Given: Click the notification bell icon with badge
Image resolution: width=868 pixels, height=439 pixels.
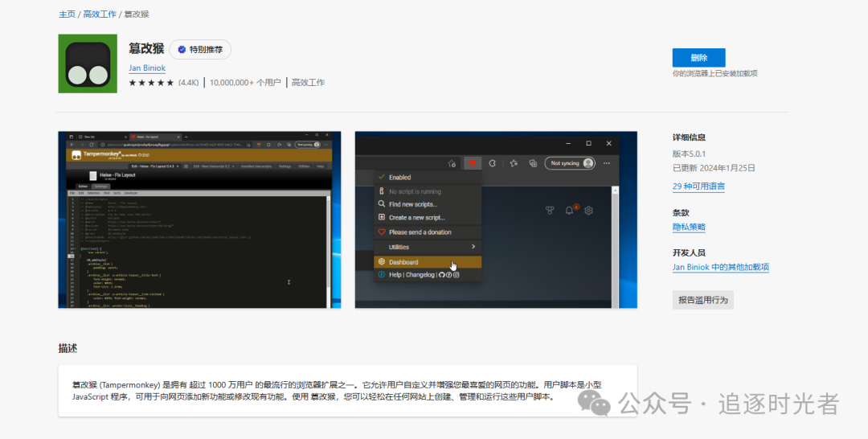Looking at the screenshot, I should coord(570,211).
